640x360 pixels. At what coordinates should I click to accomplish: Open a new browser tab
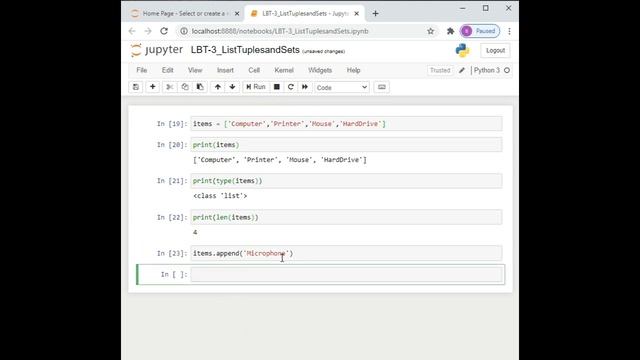point(375,13)
